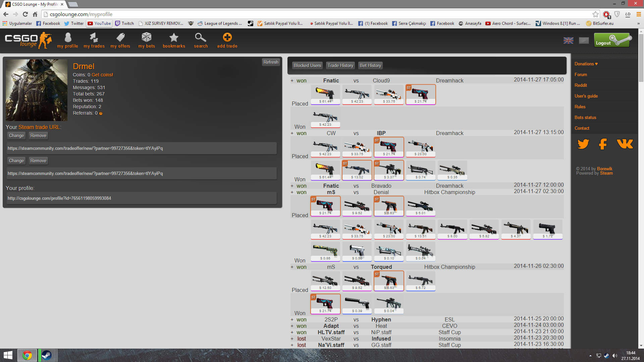
Task: Open the my bets dice icon
Action: click(147, 38)
